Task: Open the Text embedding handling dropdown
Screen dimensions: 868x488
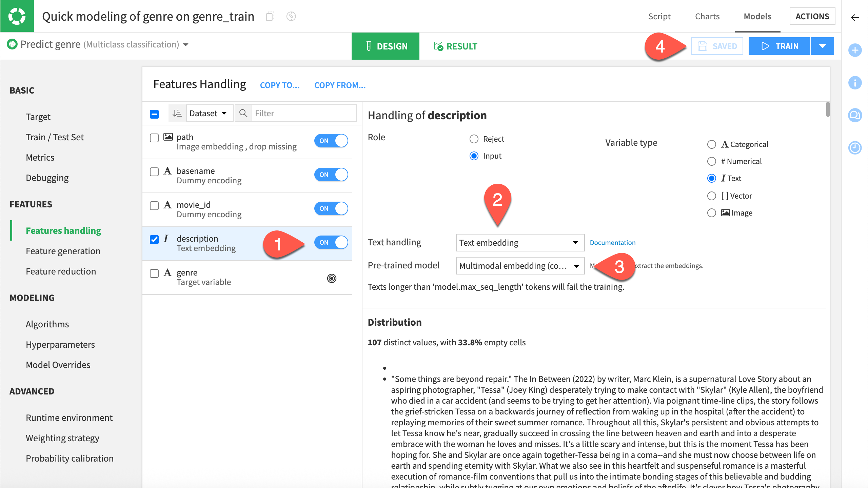Action: point(520,243)
